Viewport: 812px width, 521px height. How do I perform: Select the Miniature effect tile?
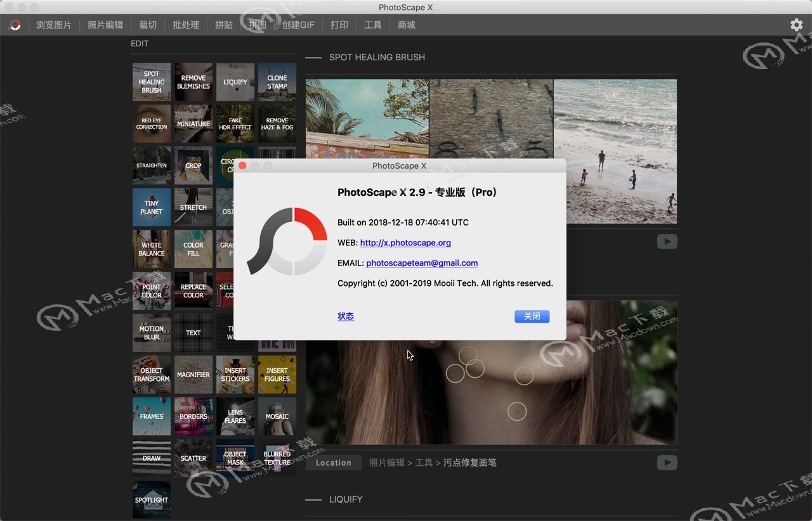pos(193,124)
